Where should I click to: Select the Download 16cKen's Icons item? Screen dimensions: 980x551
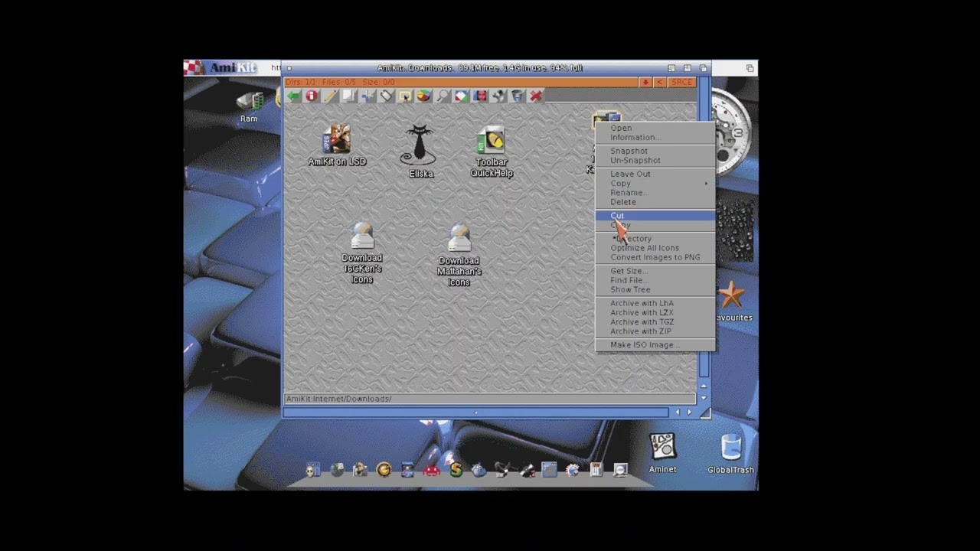[362, 253]
